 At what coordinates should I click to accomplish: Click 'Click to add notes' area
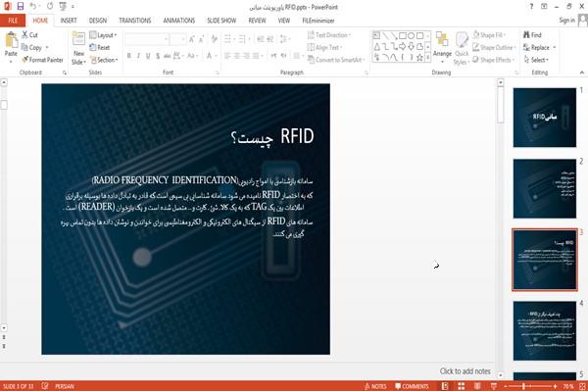coord(465,371)
